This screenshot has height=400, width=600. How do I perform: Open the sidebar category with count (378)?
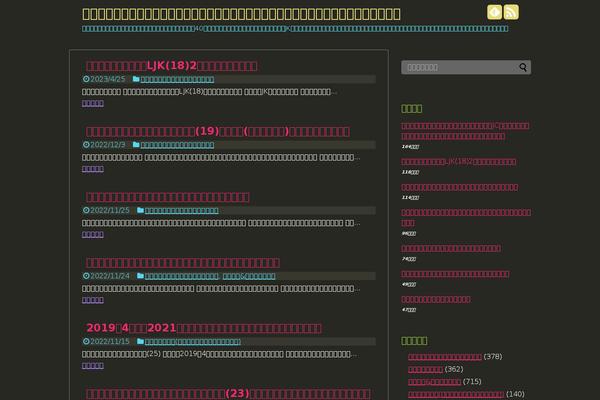coord(445,357)
